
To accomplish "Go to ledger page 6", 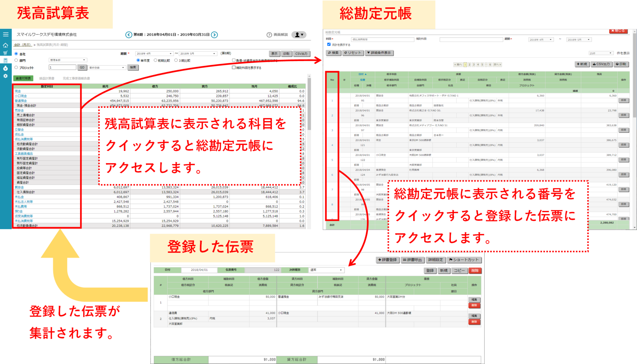I will pos(490,65).
